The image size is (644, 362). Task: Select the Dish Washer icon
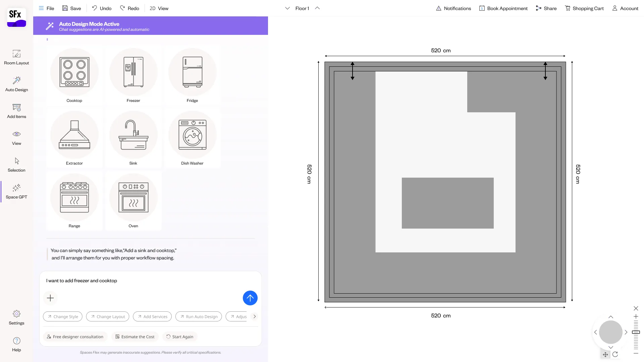[x=193, y=135]
